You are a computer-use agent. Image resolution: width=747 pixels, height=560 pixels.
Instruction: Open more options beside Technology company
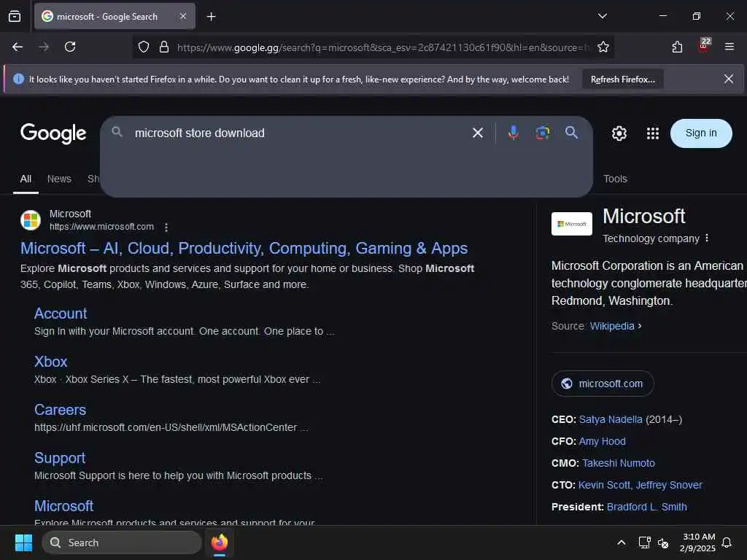coord(706,238)
